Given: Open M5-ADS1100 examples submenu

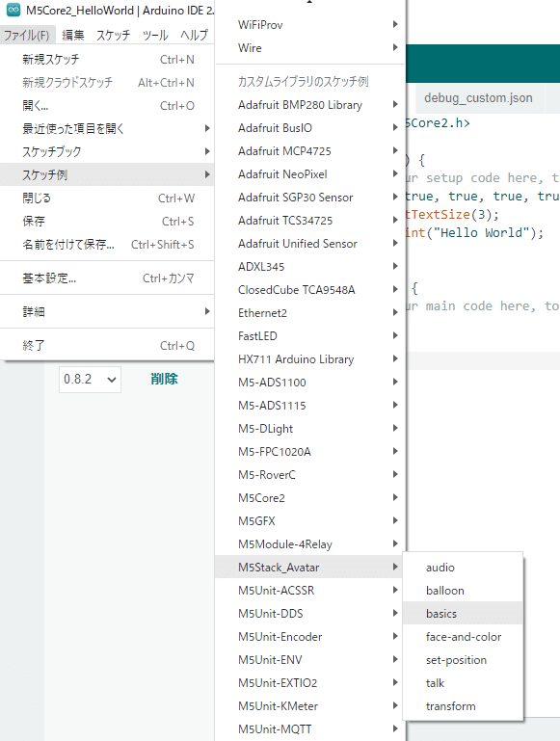Looking at the screenshot, I should pos(310,383).
